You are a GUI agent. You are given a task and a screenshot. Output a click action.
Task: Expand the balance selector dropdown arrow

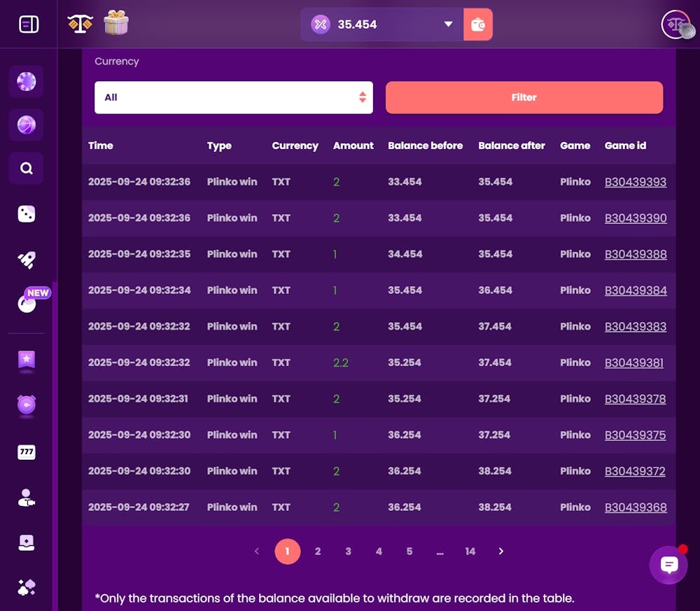click(448, 24)
